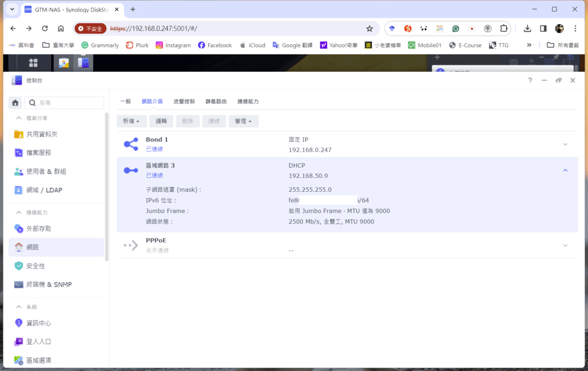Collapse the System (系統) sidebar section
Screen dimensions: 588x371
[19, 307]
